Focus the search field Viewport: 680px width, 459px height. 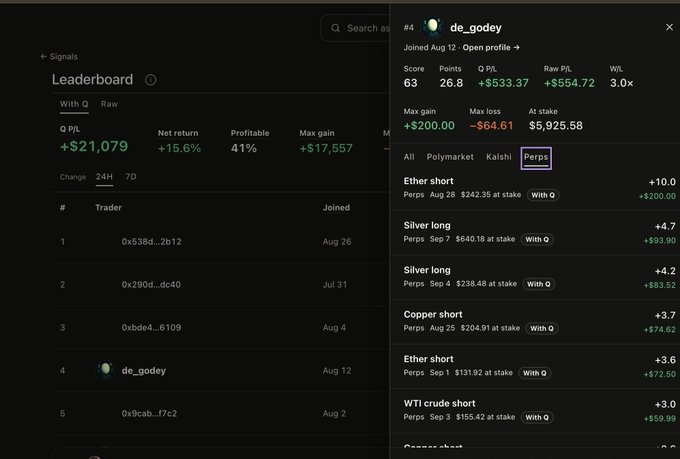pos(355,28)
